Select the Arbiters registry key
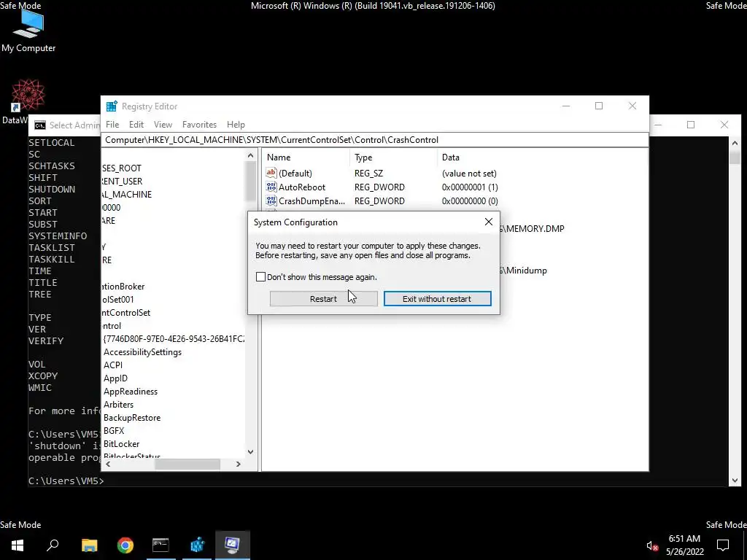 119,404
